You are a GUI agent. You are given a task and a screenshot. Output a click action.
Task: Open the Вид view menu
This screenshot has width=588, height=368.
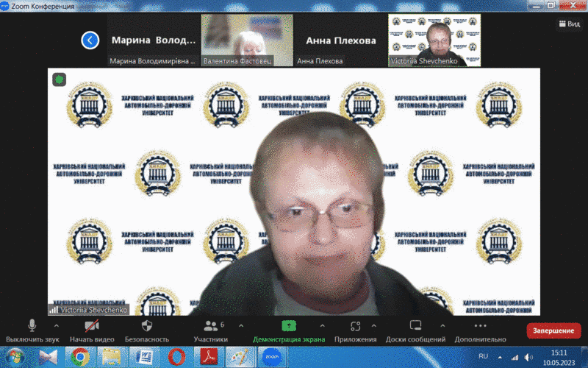click(569, 24)
